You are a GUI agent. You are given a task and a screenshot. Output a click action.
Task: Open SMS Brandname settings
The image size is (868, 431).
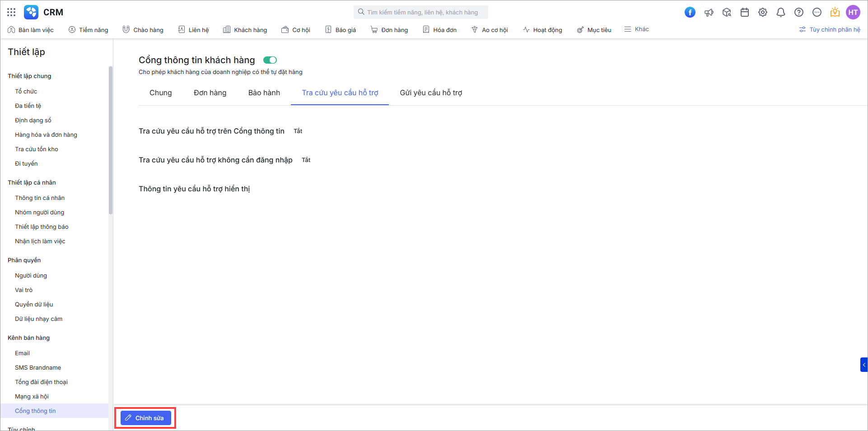[x=38, y=367]
